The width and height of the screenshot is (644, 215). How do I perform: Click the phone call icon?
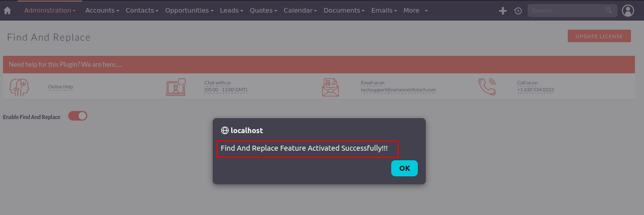coord(487,87)
